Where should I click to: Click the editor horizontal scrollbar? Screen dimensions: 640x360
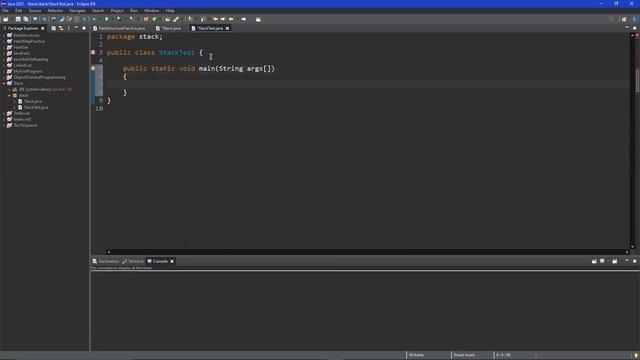pyautogui.click(x=367, y=252)
